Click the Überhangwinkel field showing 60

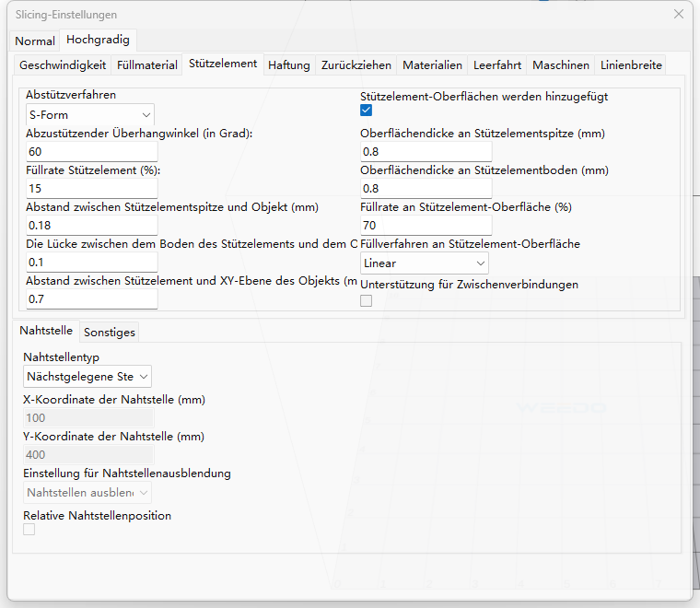pyautogui.click(x=91, y=152)
